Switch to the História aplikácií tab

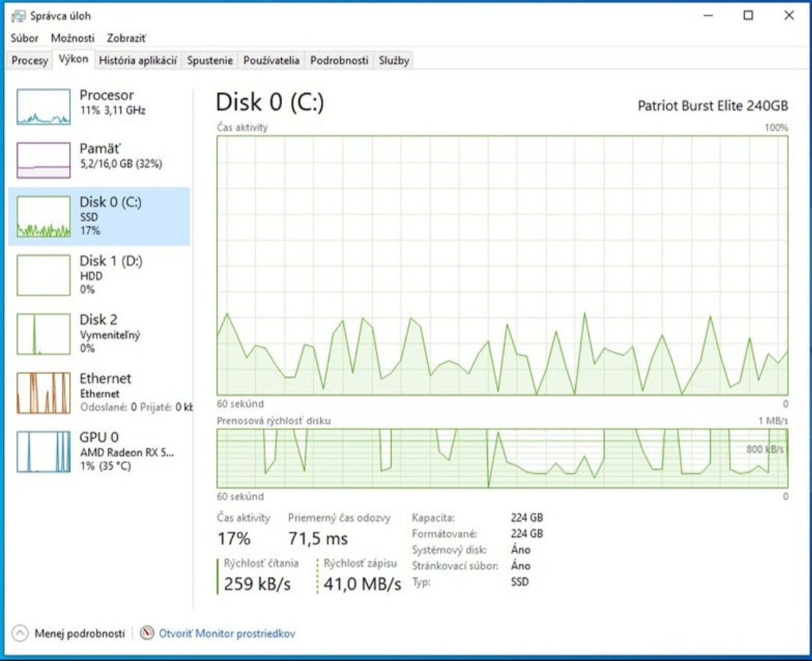[138, 61]
